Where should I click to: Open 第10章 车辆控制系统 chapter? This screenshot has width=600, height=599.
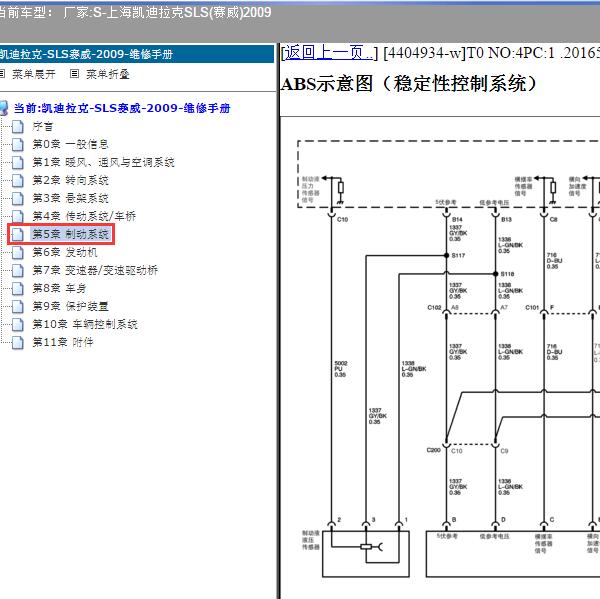click(x=85, y=324)
